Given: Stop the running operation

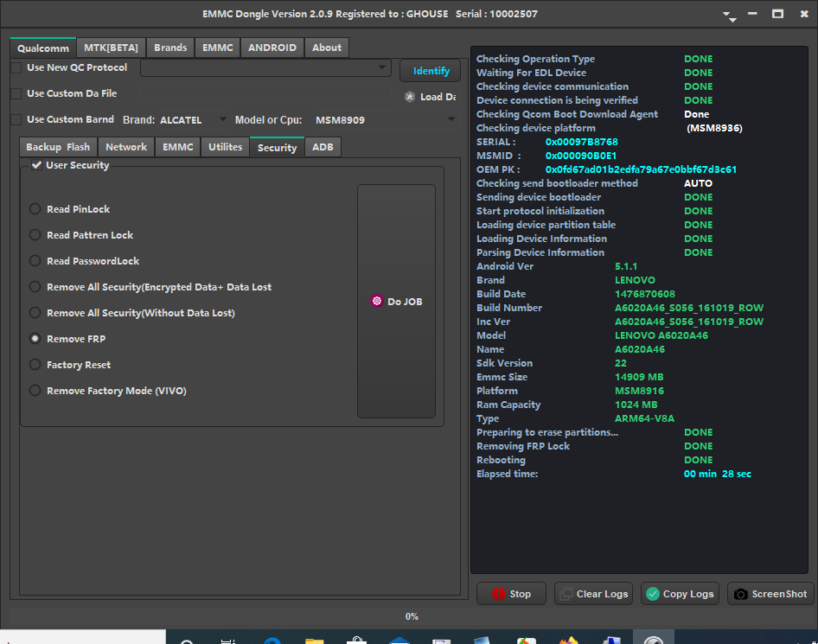Looking at the screenshot, I should click(511, 593).
